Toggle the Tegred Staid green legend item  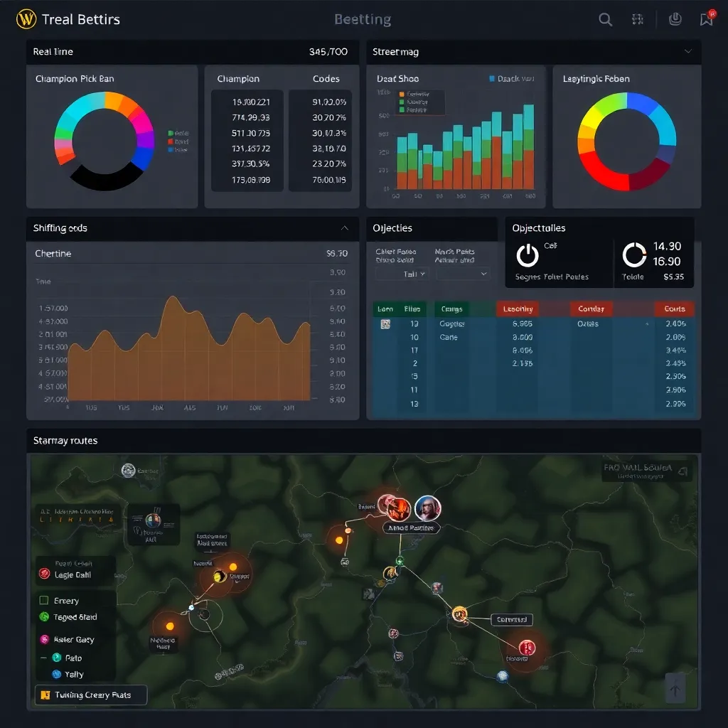tap(44, 617)
